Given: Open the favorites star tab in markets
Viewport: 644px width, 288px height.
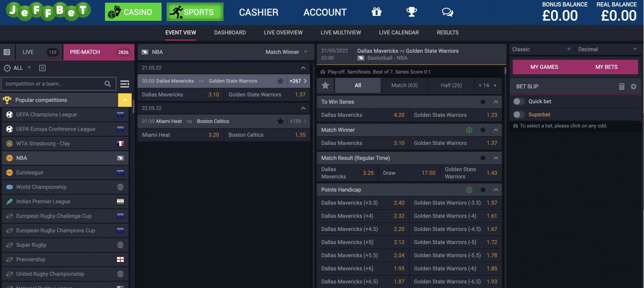Looking at the screenshot, I should tap(326, 85).
